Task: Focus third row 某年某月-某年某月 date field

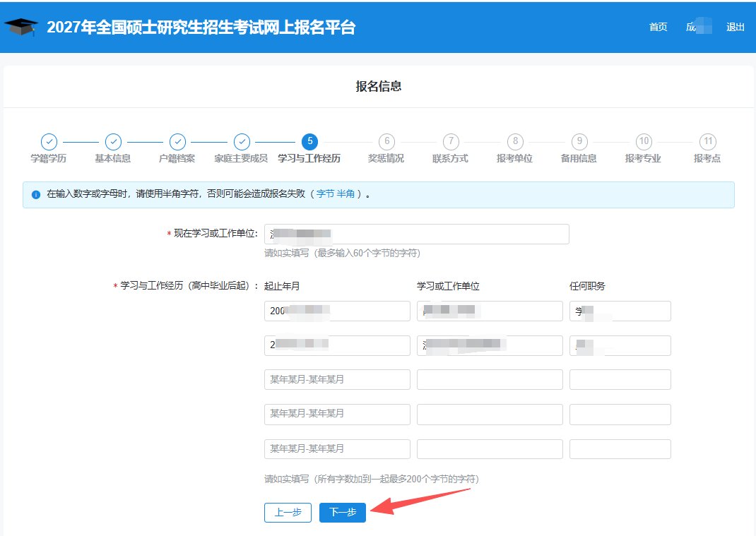Action: [337, 380]
